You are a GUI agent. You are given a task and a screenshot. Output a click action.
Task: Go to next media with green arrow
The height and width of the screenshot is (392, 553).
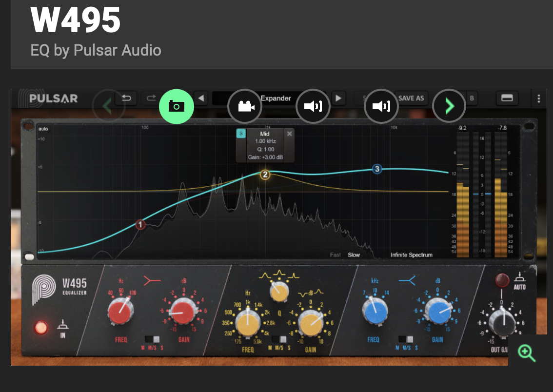tap(449, 106)
